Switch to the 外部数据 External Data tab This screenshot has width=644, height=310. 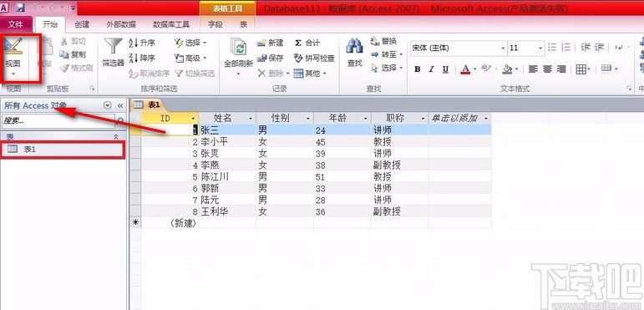click(121, 24)
